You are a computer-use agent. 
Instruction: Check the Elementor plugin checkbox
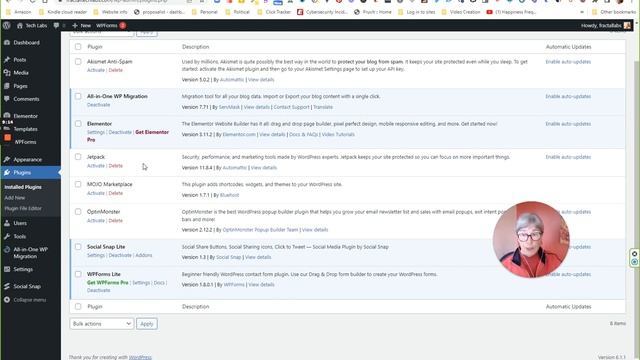(x=78, y=124)
